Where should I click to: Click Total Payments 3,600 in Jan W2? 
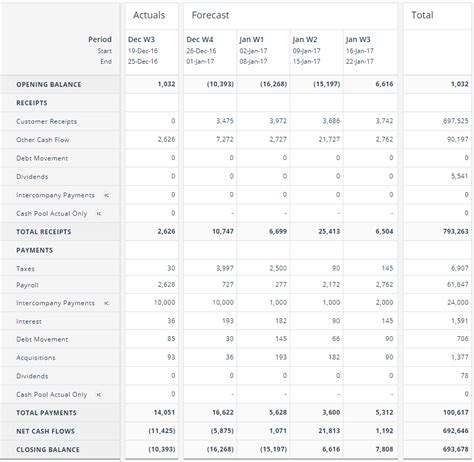point(331,413)
